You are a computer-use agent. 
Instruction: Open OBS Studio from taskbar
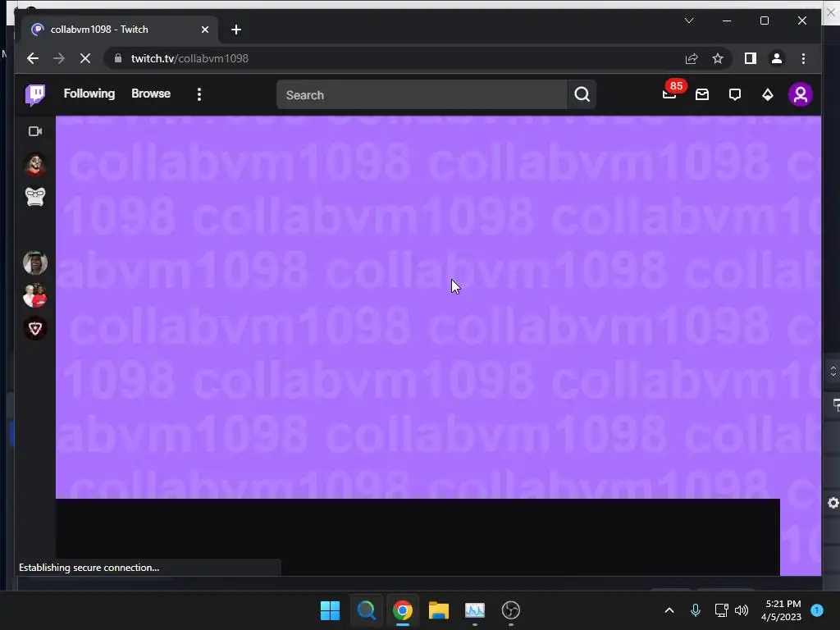tap(510, 610)
